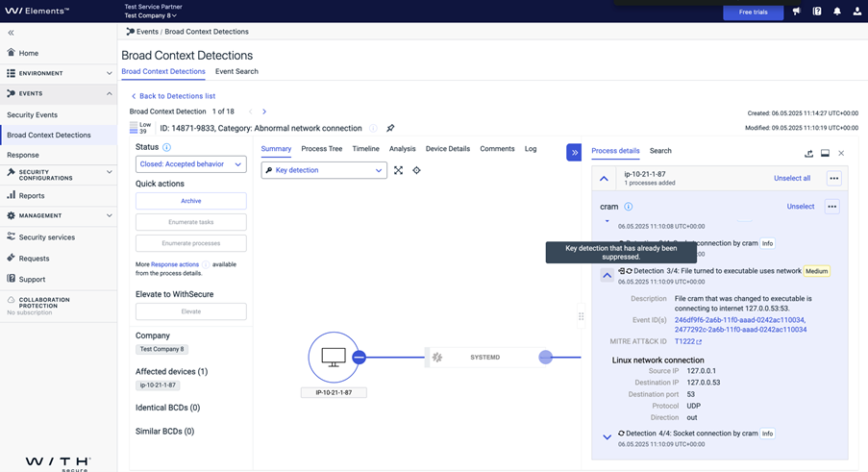The image size is (868, 472).
Task: Open more options for ip-10-21-1-87
Action: [833, 178]
